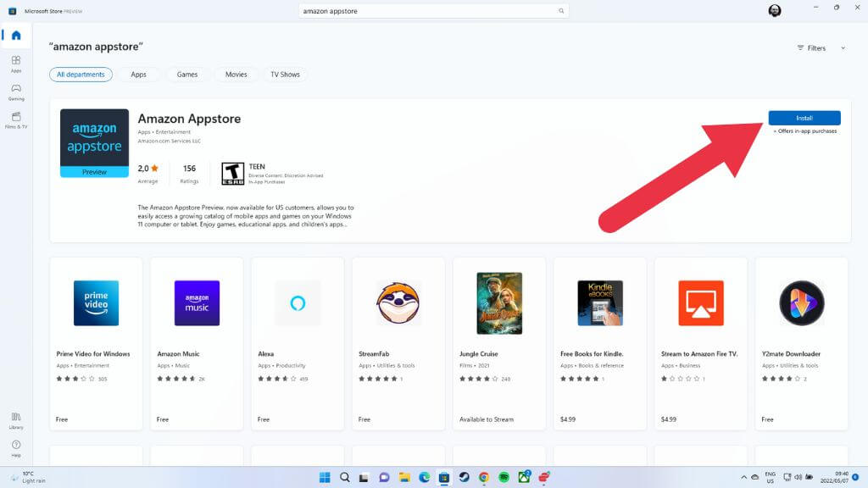Open Films & TV in sidebar
The height and width of the screenshot is (488, 868).
[16, 119]
